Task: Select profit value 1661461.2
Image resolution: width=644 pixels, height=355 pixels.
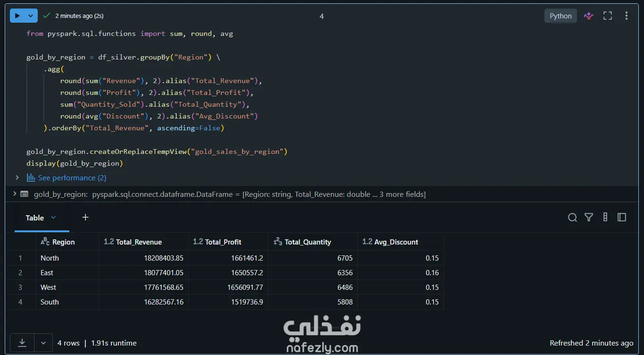Action: tap(228, 258)
